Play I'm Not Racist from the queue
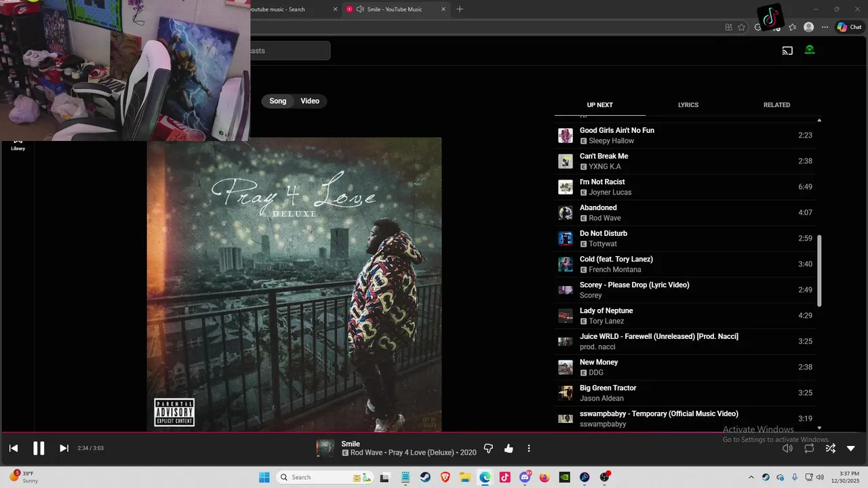The height and width of the screenshot is (488, 868). (x=686, y=187)
